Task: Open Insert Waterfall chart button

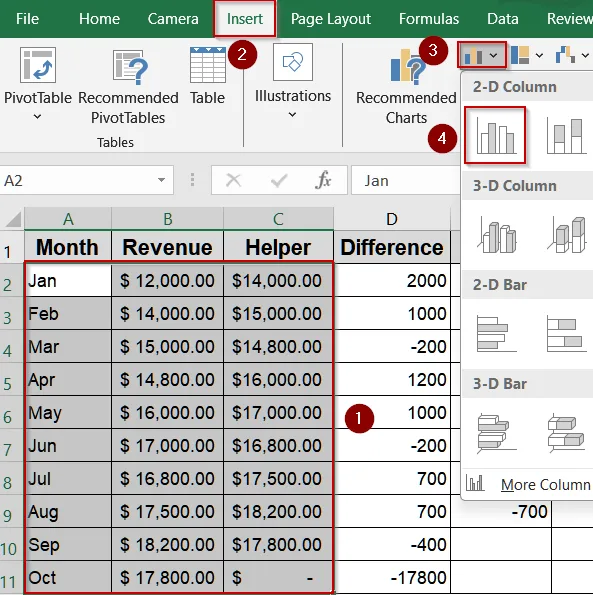Action: tap(572, 55)
